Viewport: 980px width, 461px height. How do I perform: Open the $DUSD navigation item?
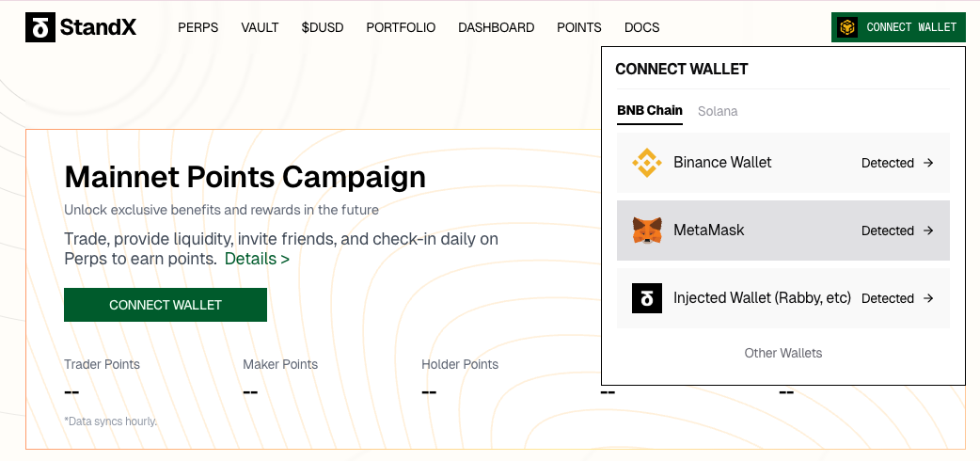click(x=323, y=27)
